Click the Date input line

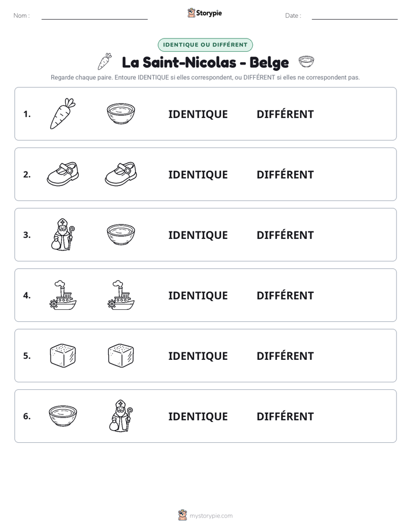pos(355,16)
